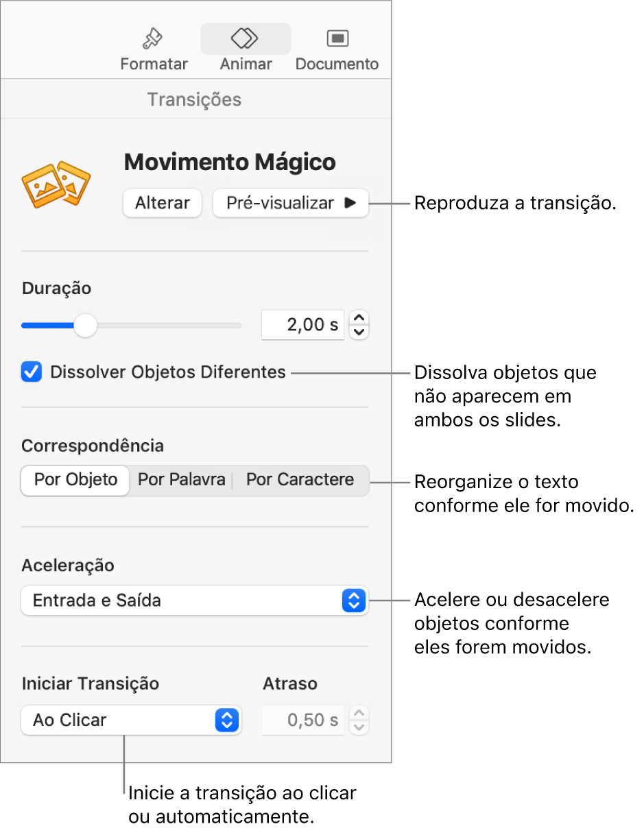Open the Formatar paintbrush tab
The image size is (644, 835).
(153, 40)
